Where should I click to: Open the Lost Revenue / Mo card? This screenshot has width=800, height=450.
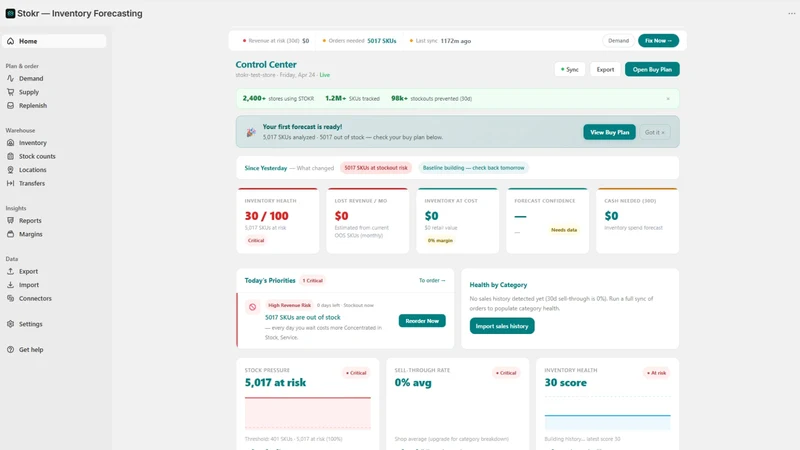368,220
